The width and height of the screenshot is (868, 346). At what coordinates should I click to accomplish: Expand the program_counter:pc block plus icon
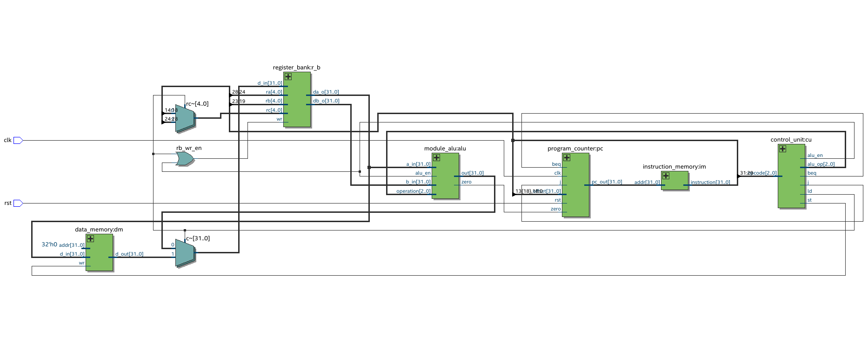[x=567, y=158]
